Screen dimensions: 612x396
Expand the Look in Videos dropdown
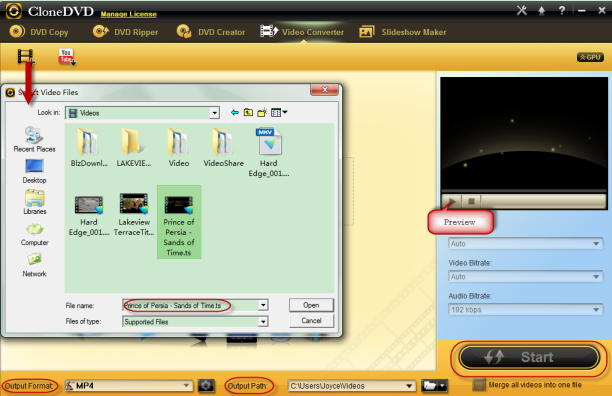click(x=214, y=113)
